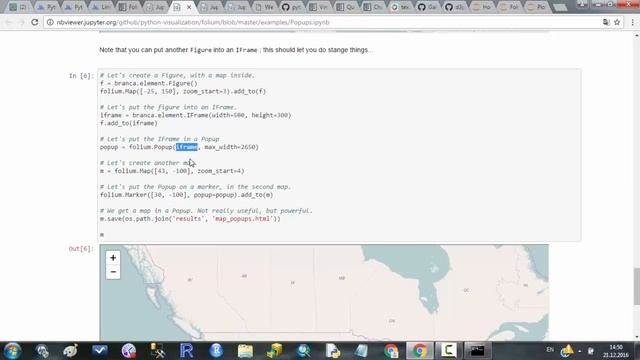The width and height of the screenshot is (640, 360).
Task: Change the EN input language in tray
Action: tap(550, 350)
